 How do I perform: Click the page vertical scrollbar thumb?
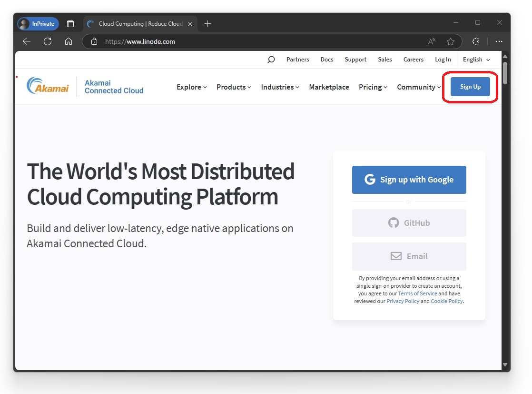[x=505, y=73]
